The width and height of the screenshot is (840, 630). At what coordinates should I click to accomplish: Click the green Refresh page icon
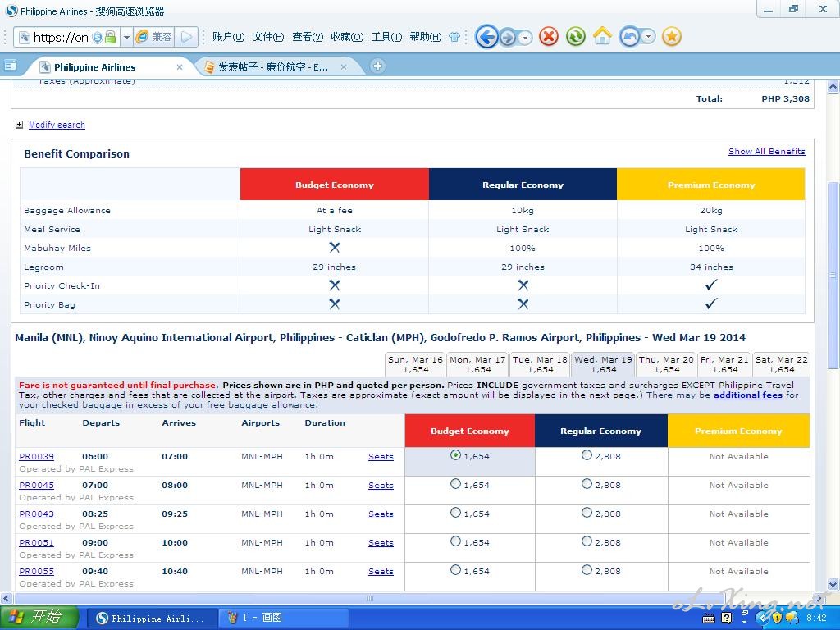point(575,37)
